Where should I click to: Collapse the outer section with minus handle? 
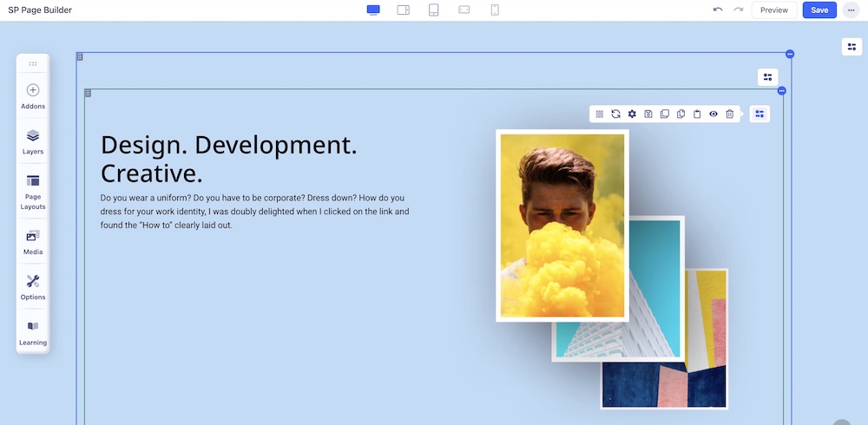click(790, 54)
